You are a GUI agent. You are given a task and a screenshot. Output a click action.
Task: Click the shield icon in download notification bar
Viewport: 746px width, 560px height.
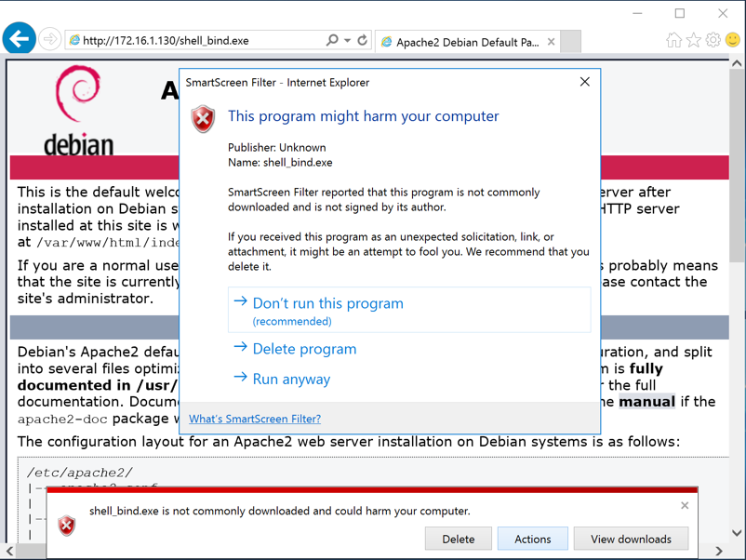click(x=67, y=526)
